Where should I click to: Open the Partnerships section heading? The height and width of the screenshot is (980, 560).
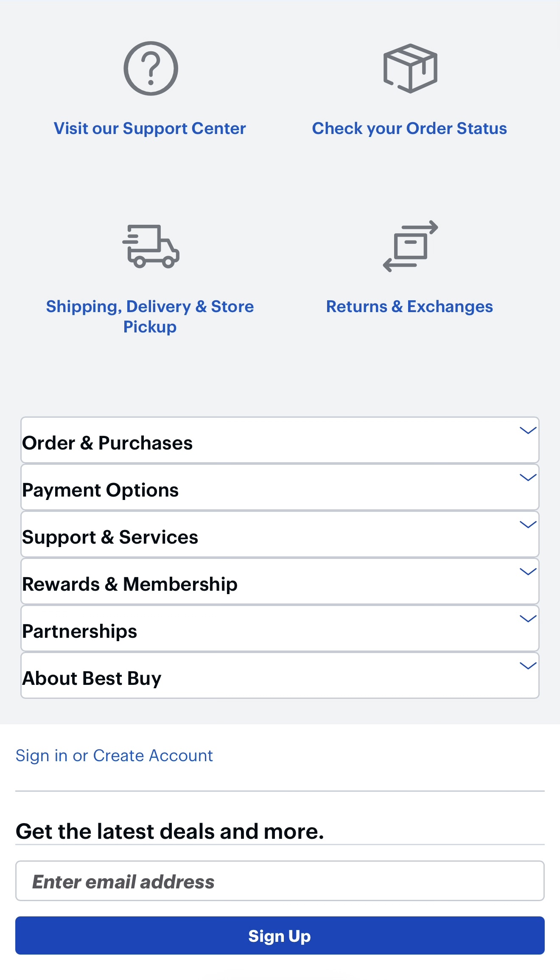click(x=80, y=631)
